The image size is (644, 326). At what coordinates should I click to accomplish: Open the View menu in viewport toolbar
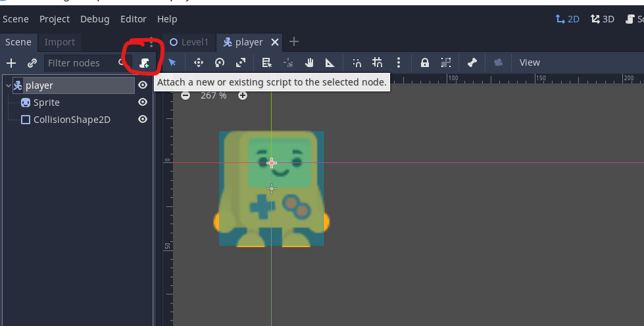[x=530, y=62]
